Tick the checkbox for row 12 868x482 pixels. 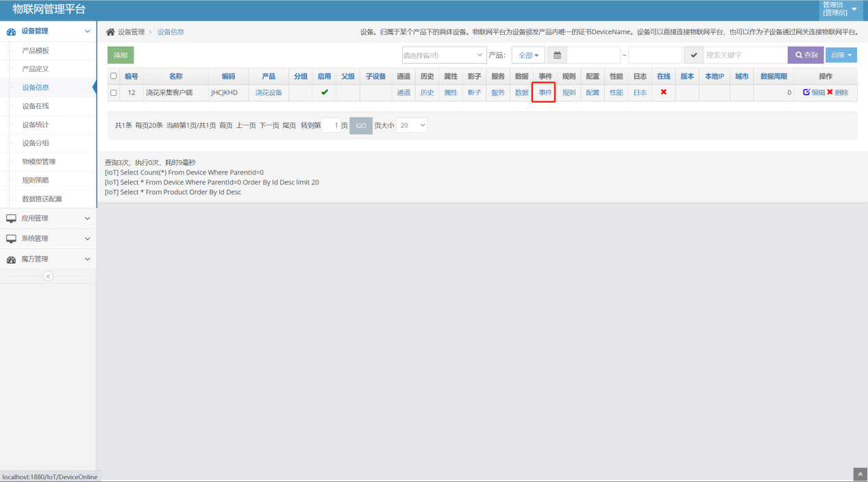(x=114, y=92)
